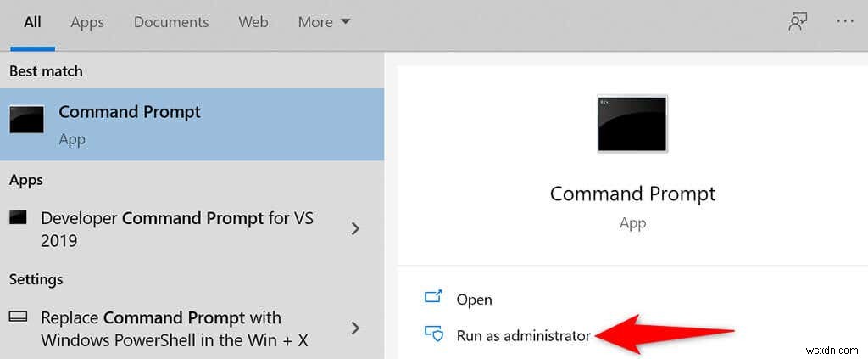Open the feedback icon in search header
868x359 pixels.
(797, 22)
